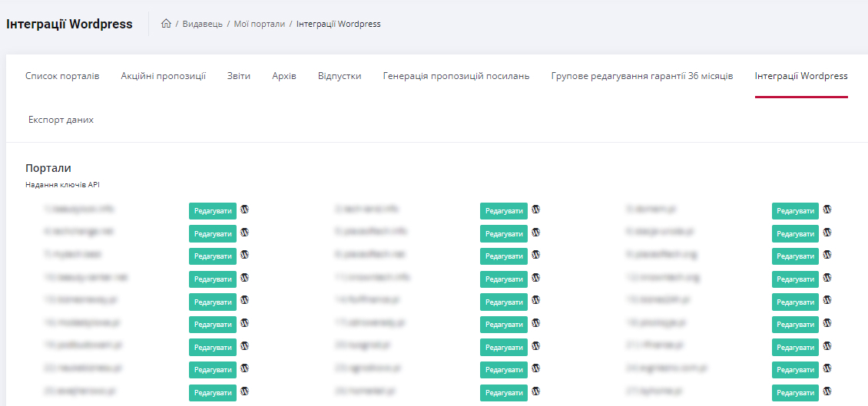Viewport: 868px width, 406px height.
Task: Edit portal number 20 via Редагувати
Action: click(504, 347)
